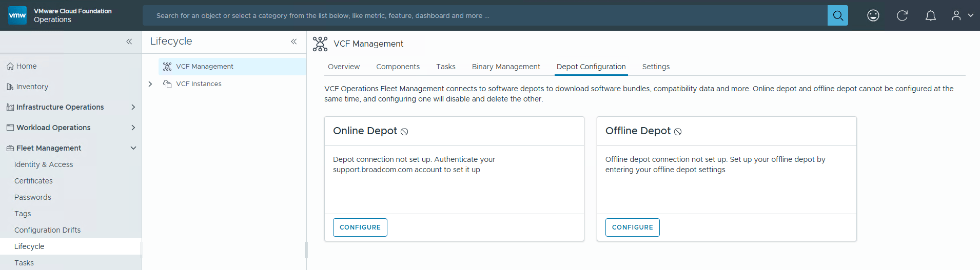The image size is (980, 270).
Task: Collapse the Fleet Management section
Action: coord(133,148)
